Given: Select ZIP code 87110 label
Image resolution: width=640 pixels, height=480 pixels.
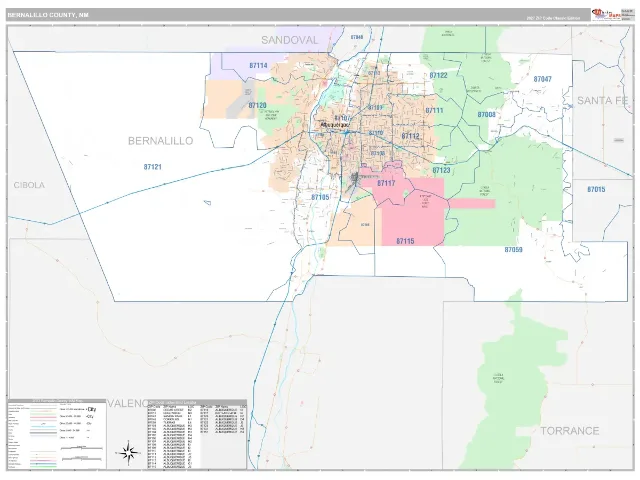Looking at the screenshot, I should (x=376, y=133).
